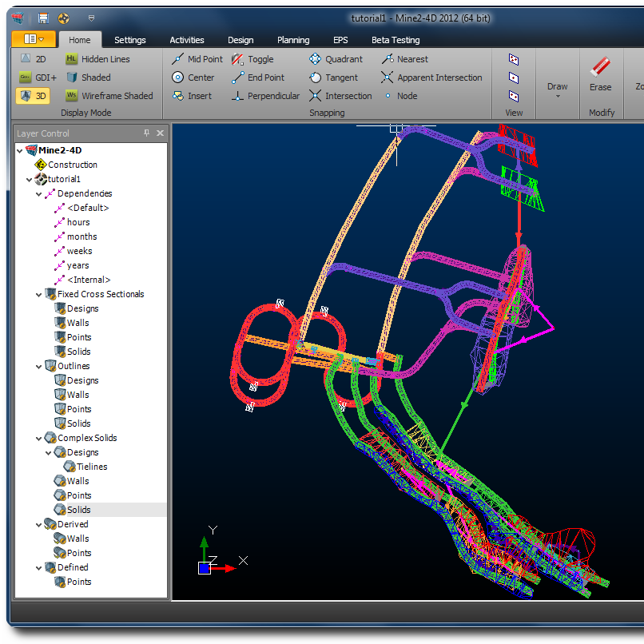Open the quick access customize arrow

pyautogui.click(x=91, y=18)
